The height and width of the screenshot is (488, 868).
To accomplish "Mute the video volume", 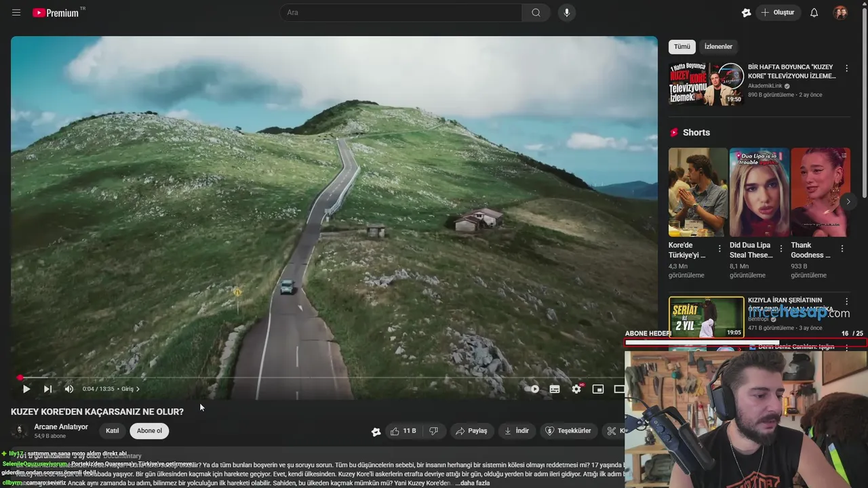I will [68, 389].
